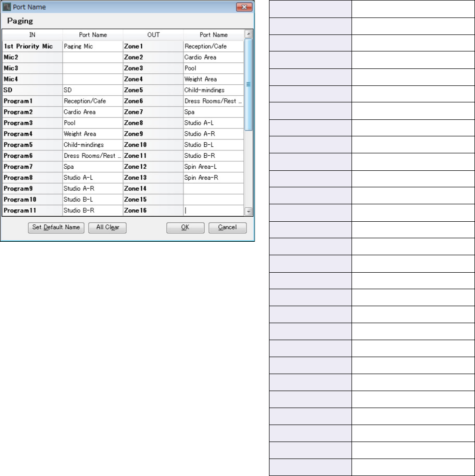The height and width of the screenshot is (476, 475).
Task: Select Program4 port name Weight Area
Action: pyautogui.click(x=92, y=133)
